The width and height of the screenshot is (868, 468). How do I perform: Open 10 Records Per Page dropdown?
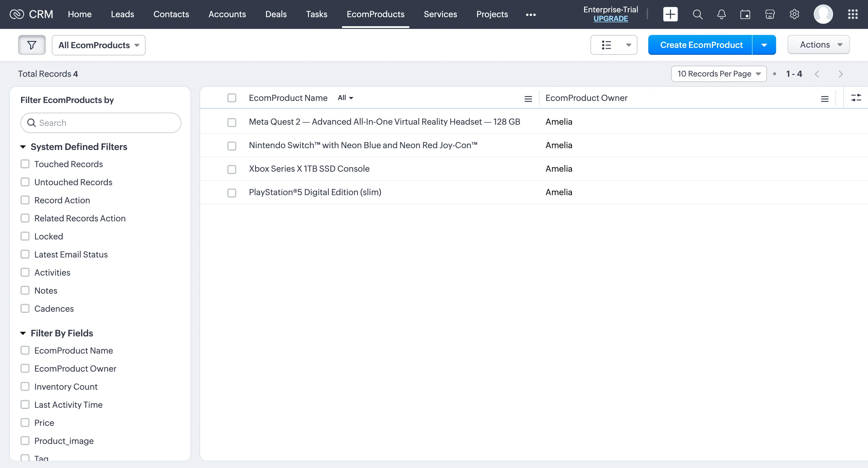pos(719,74)
